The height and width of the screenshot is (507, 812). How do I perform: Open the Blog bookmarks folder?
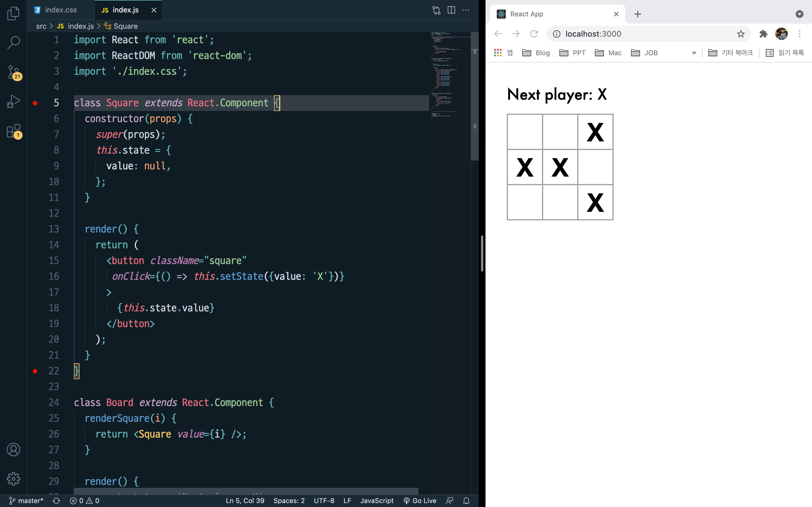point(536,53)
